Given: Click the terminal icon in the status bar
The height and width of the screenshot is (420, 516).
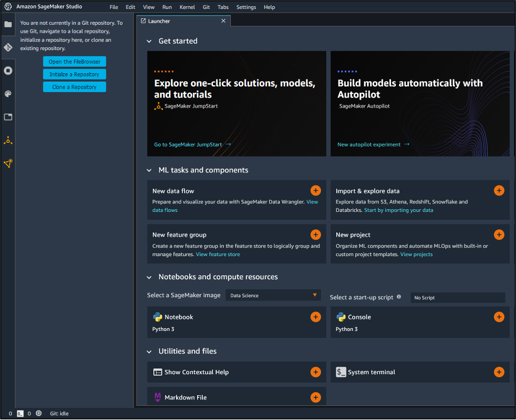Looking at the screenshot, I should pyautogui.click(x=21, y=414).
